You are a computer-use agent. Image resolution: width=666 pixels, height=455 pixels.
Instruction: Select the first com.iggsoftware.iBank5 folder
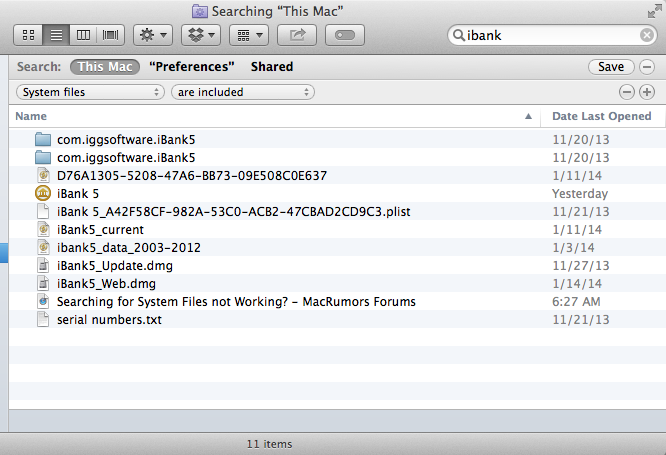coord(338,140)
